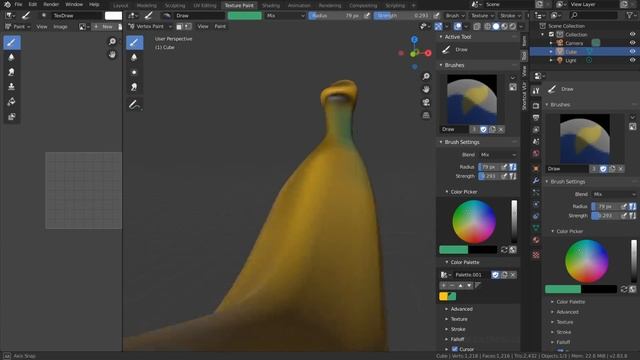Hide the Cube object via eye icon

[632, 51]
